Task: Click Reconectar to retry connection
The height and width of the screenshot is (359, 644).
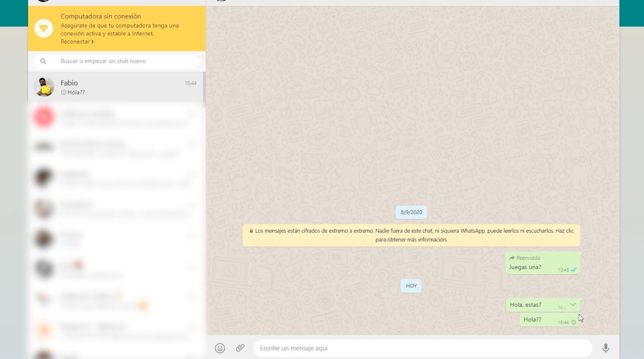Action: coord(75,41)
